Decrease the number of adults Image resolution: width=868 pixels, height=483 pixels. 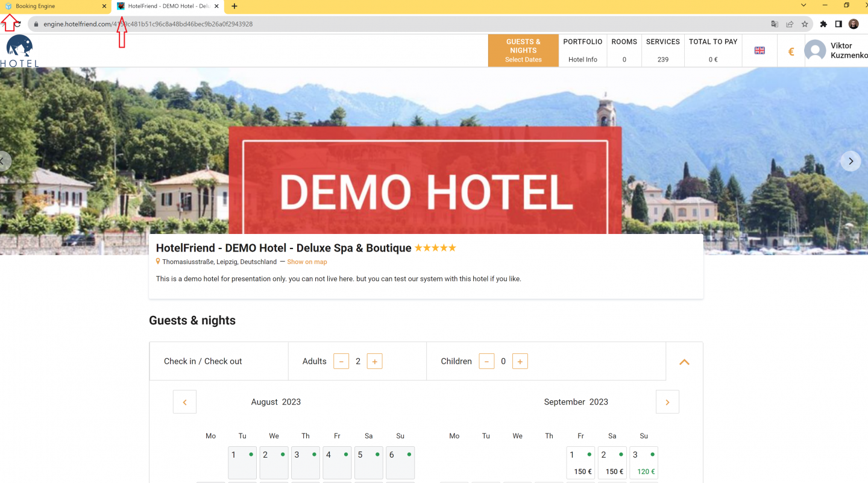click(341, 361)
